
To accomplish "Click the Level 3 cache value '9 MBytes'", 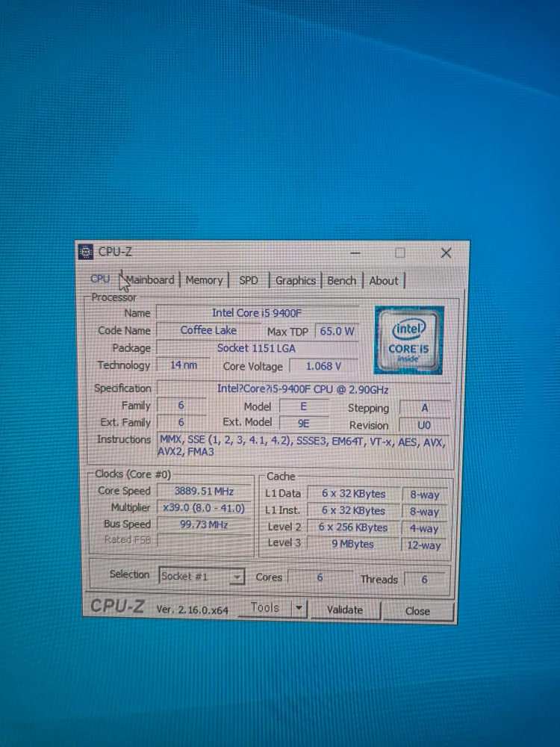I will [353, 544].
